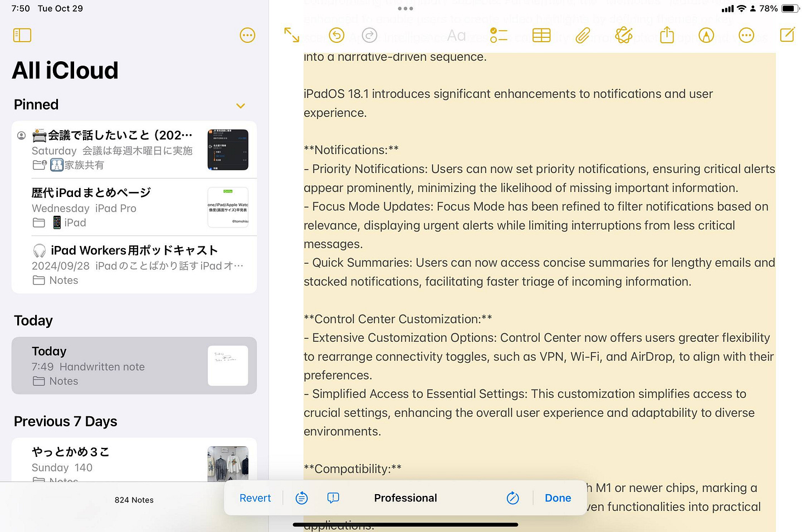Tap the 7:50 clock in status bar

(21, 8)
